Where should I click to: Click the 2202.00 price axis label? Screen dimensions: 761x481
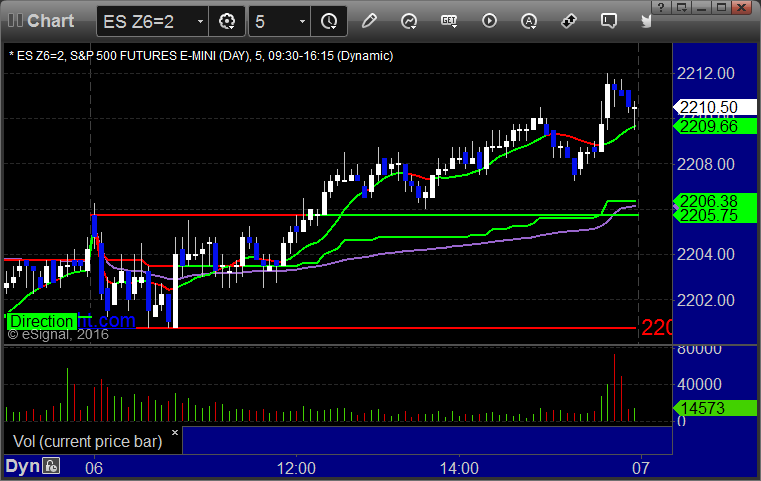point(706,300)
